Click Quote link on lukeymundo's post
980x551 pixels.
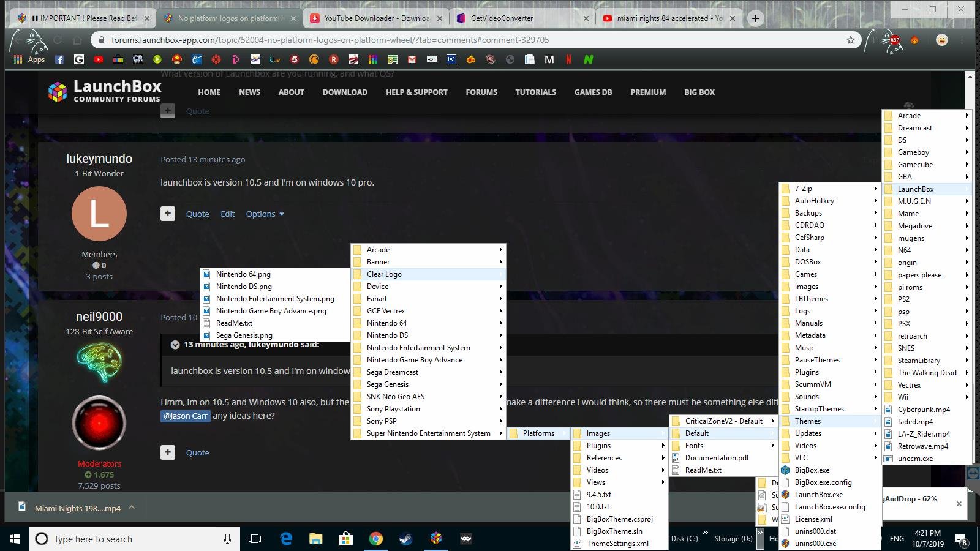point(197,214)
